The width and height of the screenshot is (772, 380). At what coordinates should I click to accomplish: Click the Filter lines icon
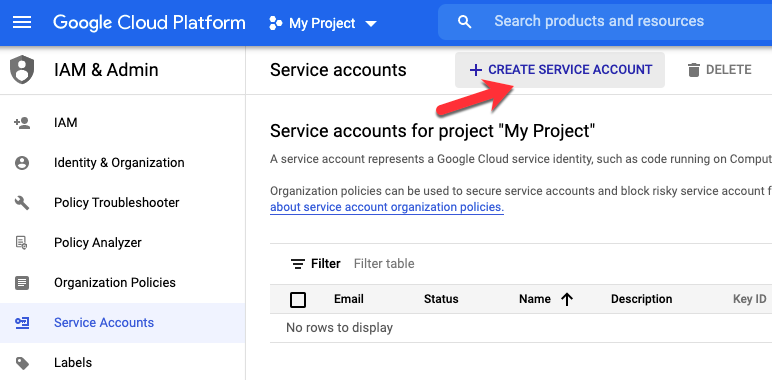pyautogui.click(x=297, y=264)
